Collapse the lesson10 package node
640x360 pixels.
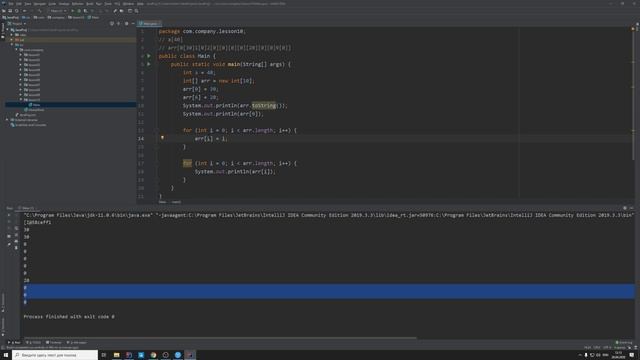pyautogui.click(x=20, y=100)
